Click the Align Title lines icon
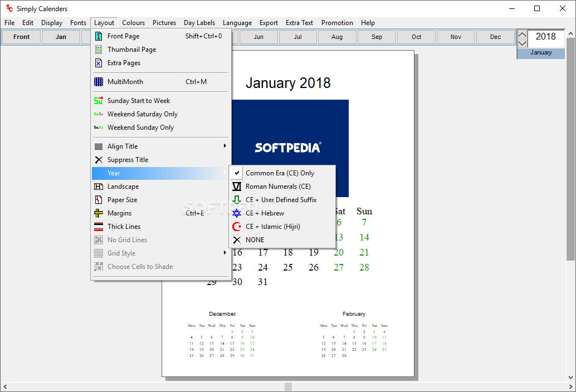 [x=99, y=146]
